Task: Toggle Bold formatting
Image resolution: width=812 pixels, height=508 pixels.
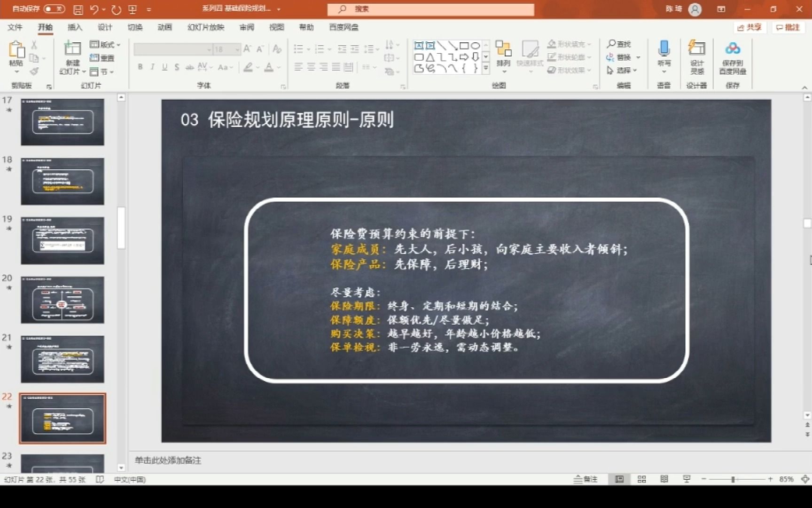Action: click(x=140, y=67)
